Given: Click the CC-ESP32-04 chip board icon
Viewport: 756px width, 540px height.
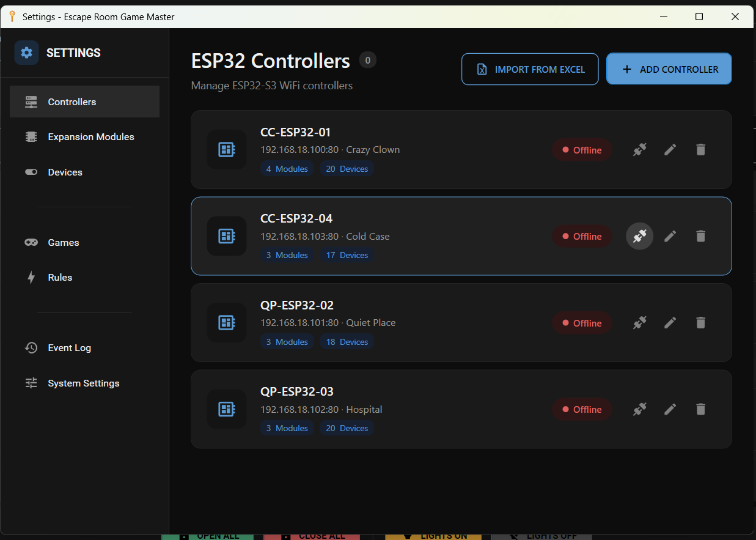Looking at the screenshot, I should tap(226, 236).
